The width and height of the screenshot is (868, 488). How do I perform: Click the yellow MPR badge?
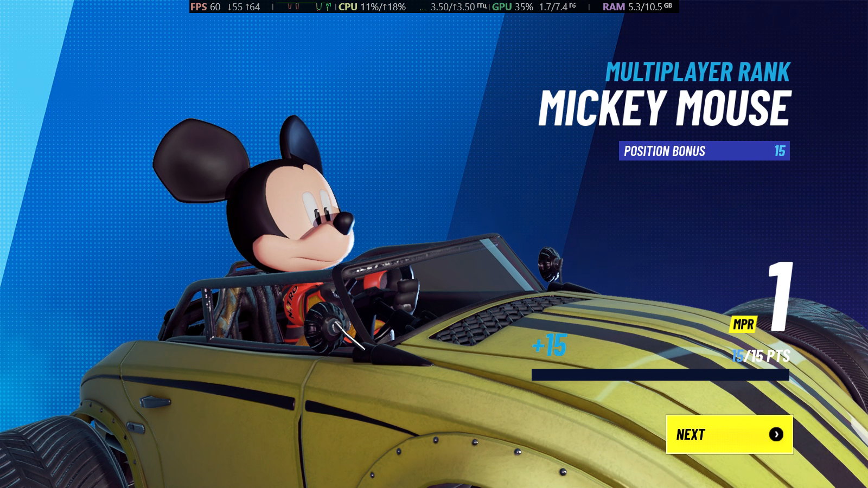[743, 324]
